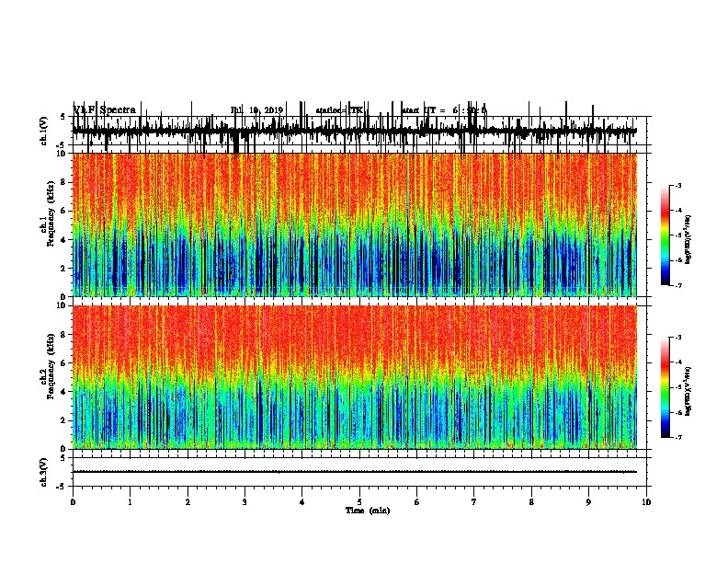Click time axis tick label '2'
Viewport: 728px width, 563px height.
[x=188, y=502]
